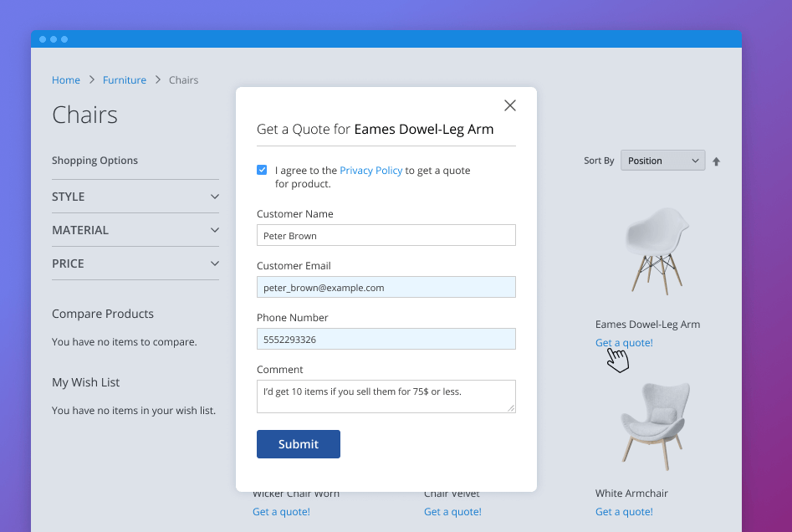Click into the Customer Name field
The height and width of the screenshot is (532, 792).
click(386, 235)
